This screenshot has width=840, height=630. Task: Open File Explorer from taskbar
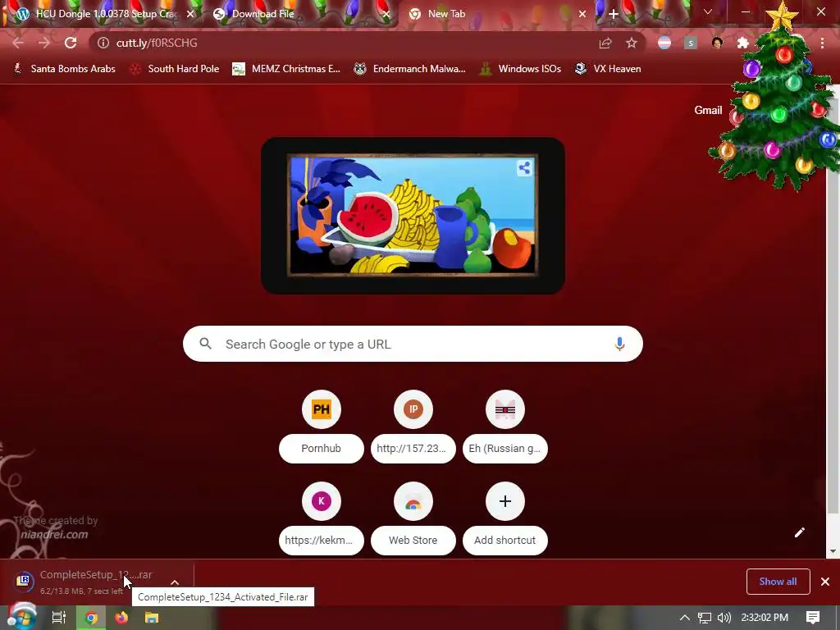pyautogui.click(x=152, y=618)
